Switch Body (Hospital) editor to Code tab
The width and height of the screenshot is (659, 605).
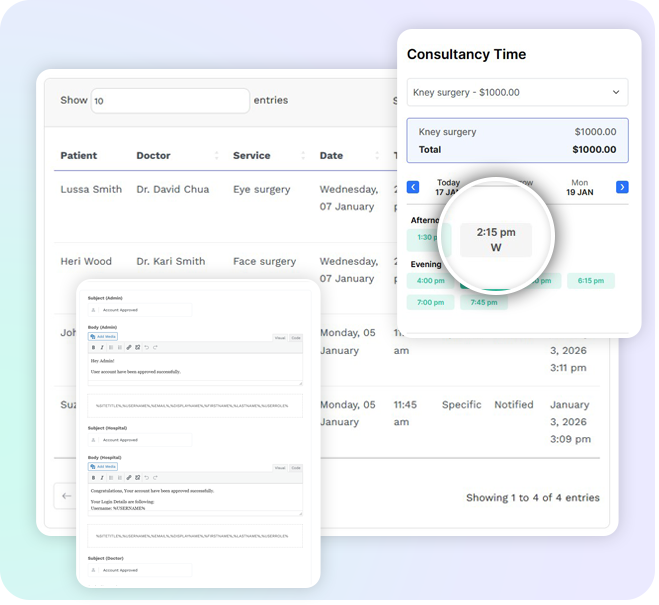click(x=296, y=468)
